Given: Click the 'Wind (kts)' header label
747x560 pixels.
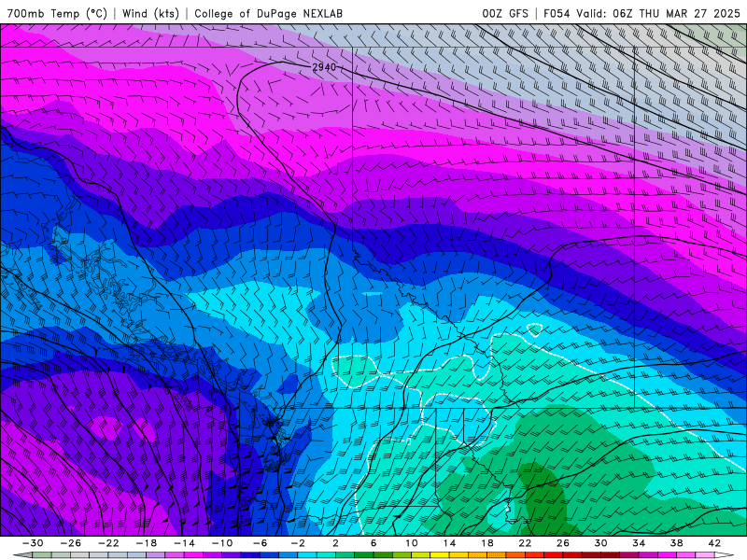Looking at the screenshot, I should [x=150, y=13].
